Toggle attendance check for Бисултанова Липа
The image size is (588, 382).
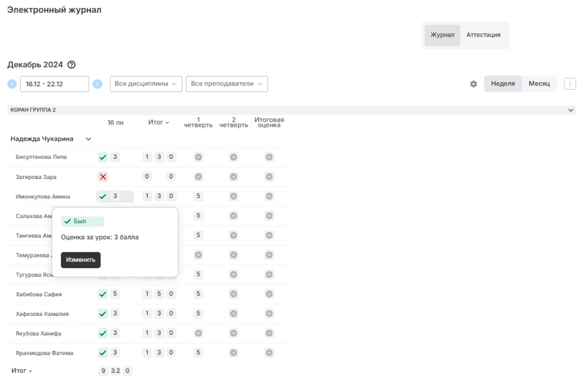(x=103, y=157)
